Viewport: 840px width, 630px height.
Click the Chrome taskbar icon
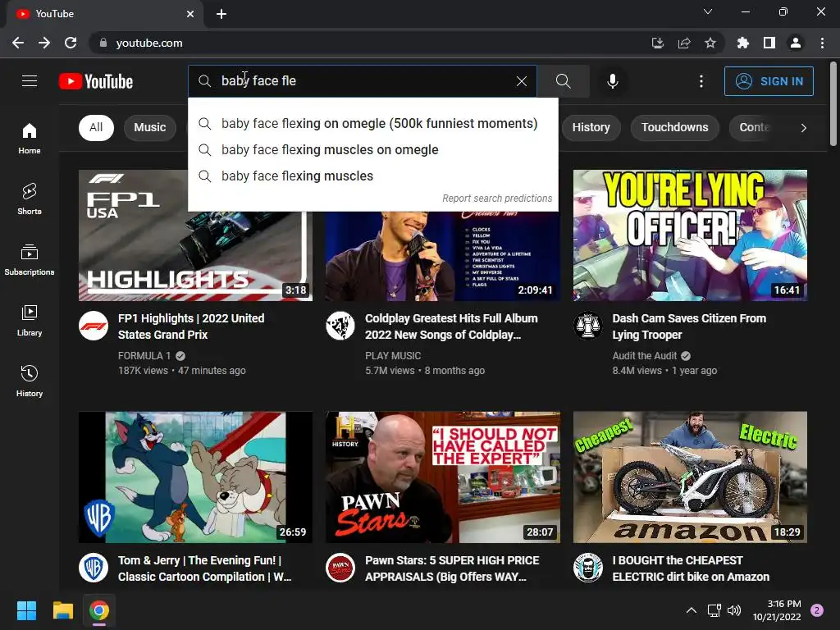[99, 610]
